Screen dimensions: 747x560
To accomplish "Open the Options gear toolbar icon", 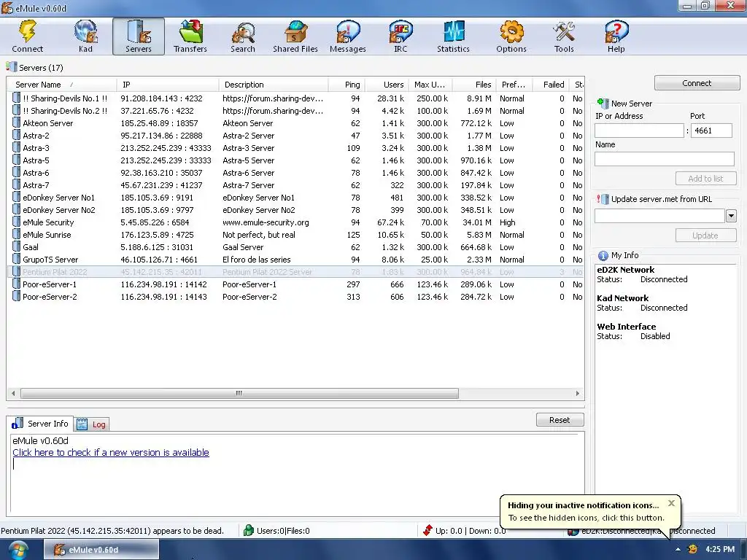I will tap(511, 36).
